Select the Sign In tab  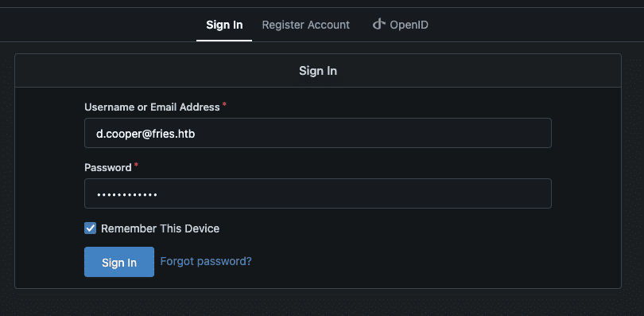[224, 25]
